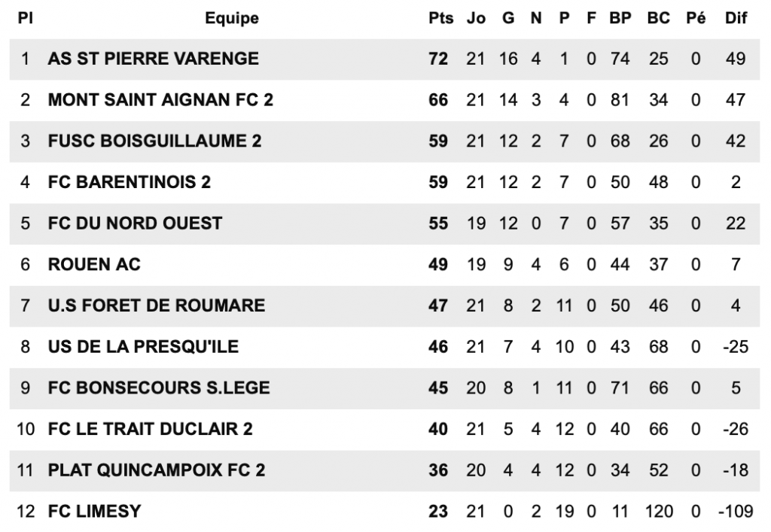The width and height of the screenshot is (771, 532).
Task: Open MONT SAINT AIGNAN FC 2 team
Action: click(160, 100)
